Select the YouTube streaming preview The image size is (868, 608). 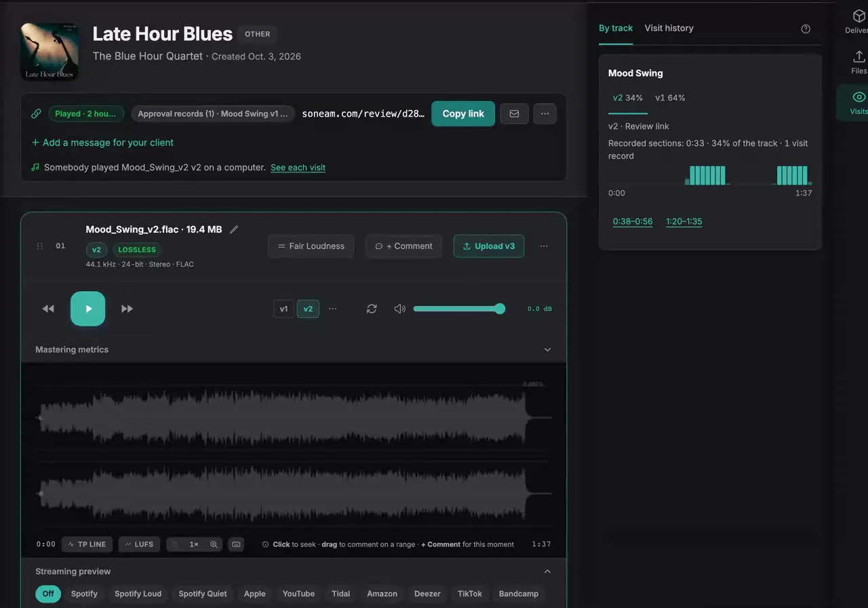(x=298, y=594)
